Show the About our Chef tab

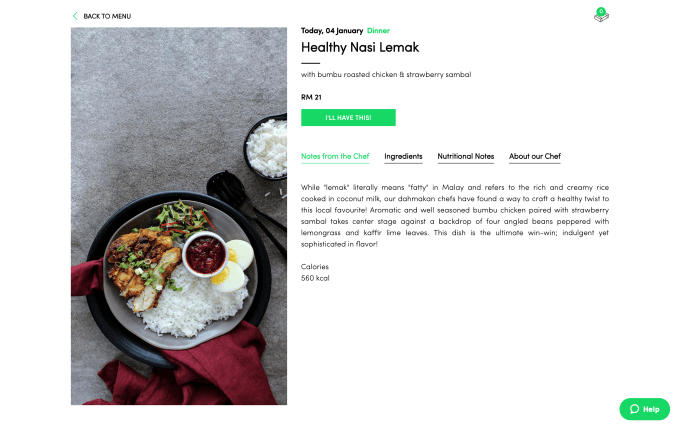coord(535,156)
